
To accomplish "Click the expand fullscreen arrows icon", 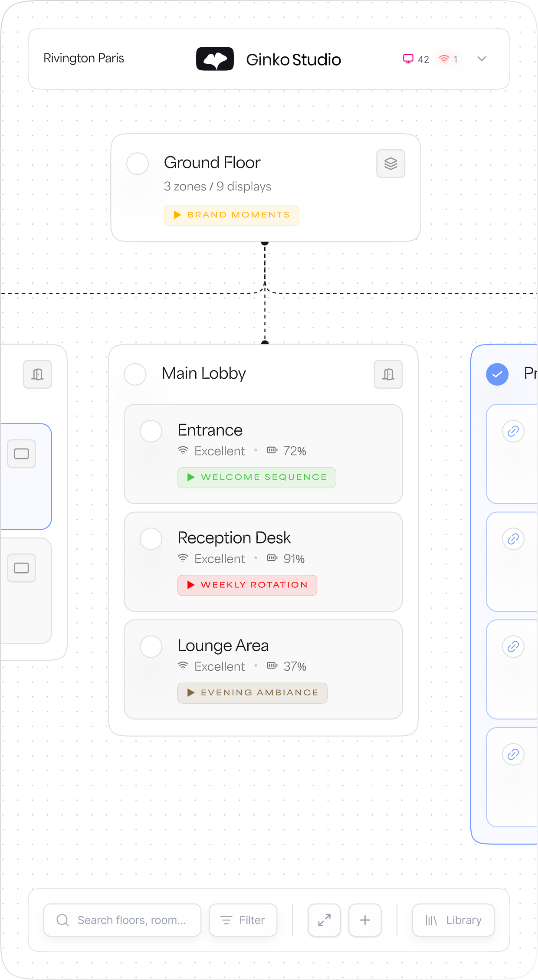I will click(x=324, y=920).
